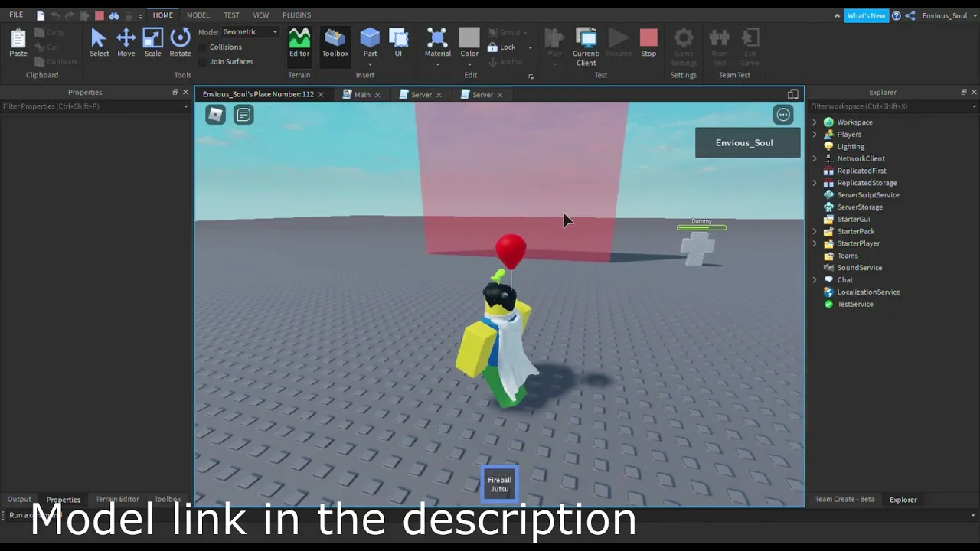Viewport: 980px width, 551px height.
Task: Click the Envious_Soul account name at top right
Action: point(944,15)
